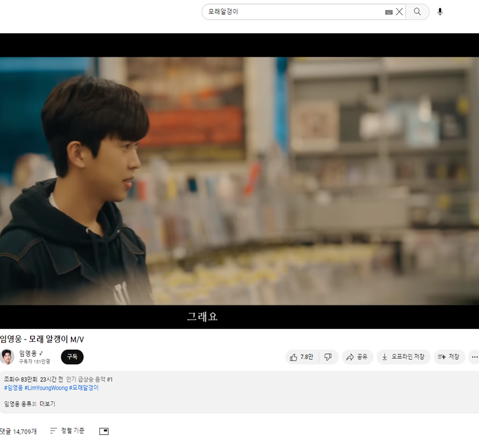Click the mini window icon beside sort
This screenshot has width=479, height=448.
coord(104,431)
